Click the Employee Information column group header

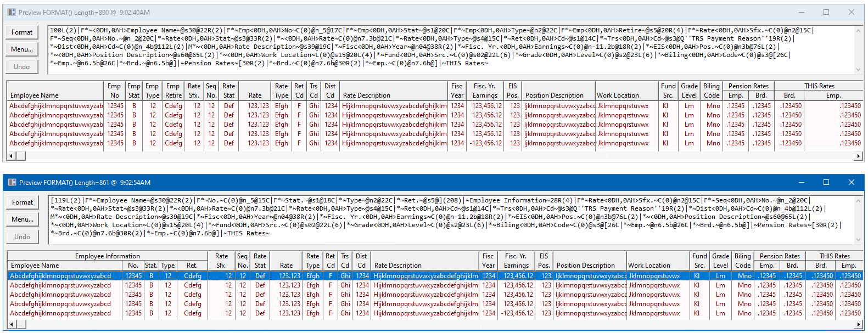108,256
